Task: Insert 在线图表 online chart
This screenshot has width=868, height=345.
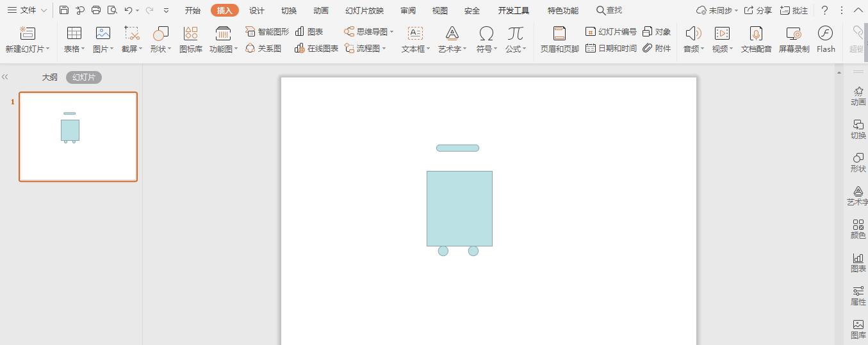Action: 316,48
